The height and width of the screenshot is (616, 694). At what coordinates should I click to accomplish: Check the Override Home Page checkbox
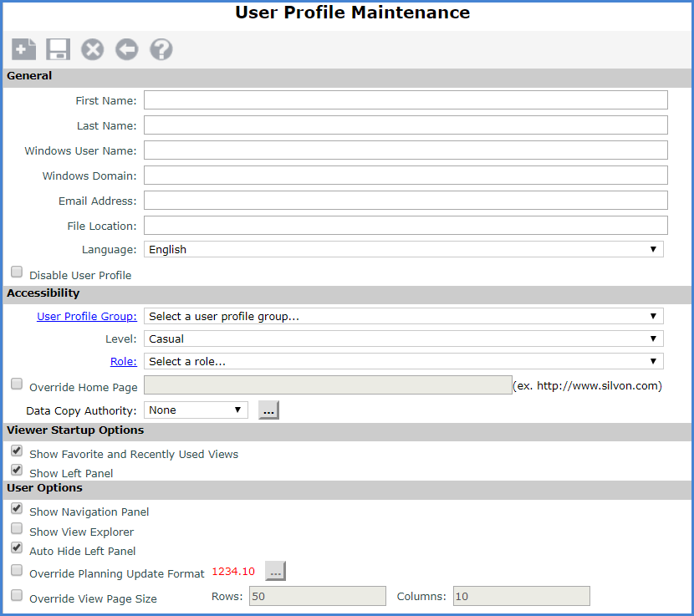pos(17,384)
